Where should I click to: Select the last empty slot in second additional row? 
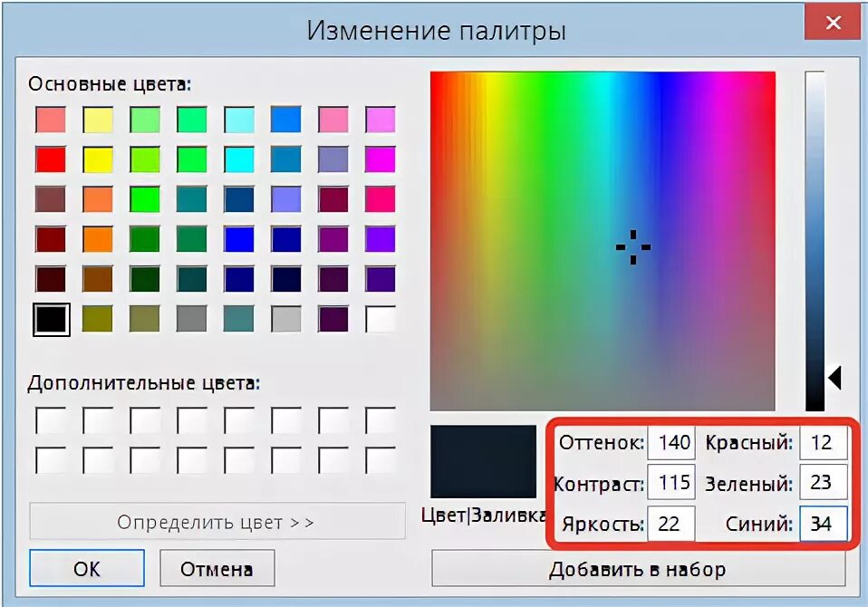coord(381,460)
